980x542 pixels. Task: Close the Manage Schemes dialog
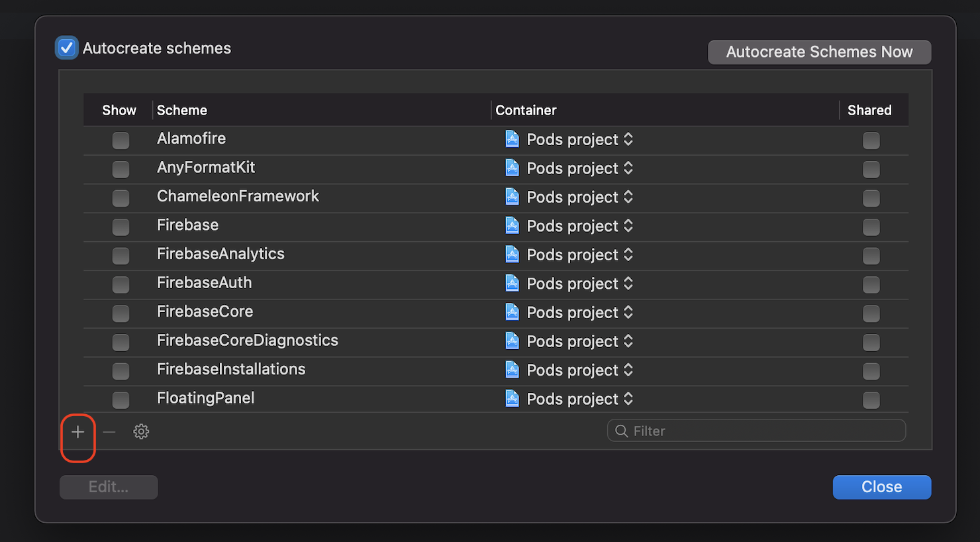pyautogui.click(x=882, y=487)
